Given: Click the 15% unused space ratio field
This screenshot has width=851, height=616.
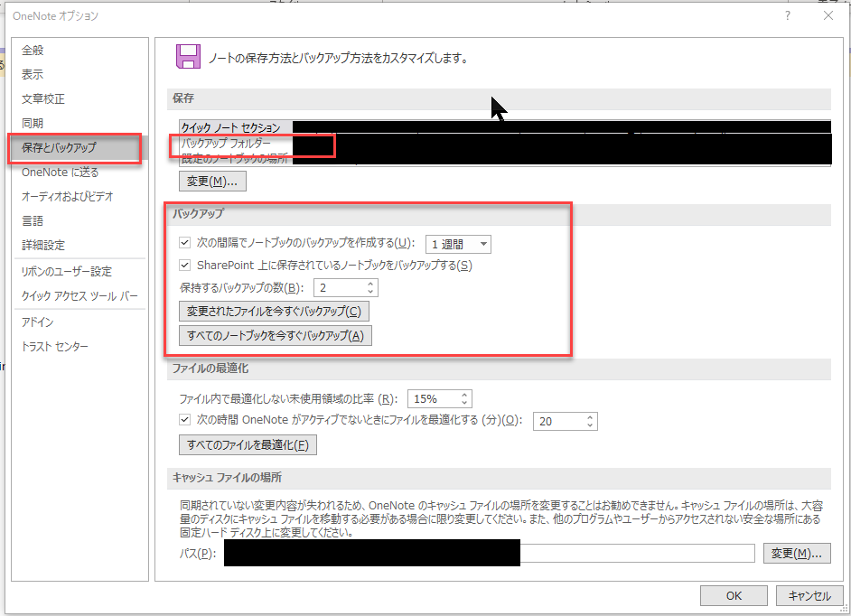Looking at the screenshot, I should coord(433,399).
